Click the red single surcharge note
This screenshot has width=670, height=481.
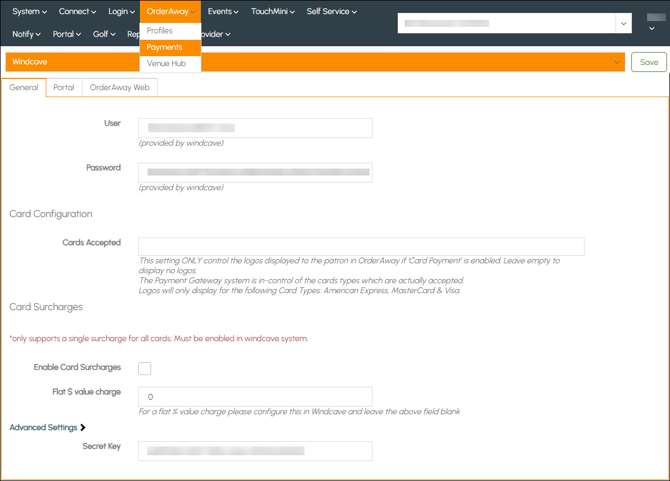tap(159, 339)
